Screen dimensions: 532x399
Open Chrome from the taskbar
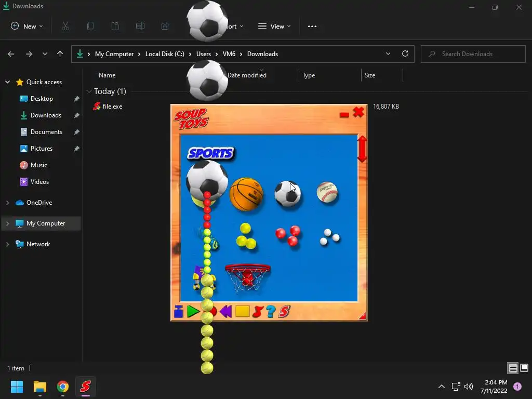[x=63, y=387]
